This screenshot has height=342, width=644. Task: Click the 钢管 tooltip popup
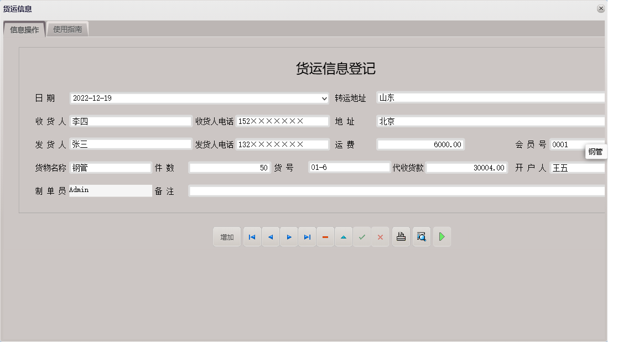click(596, 151)
